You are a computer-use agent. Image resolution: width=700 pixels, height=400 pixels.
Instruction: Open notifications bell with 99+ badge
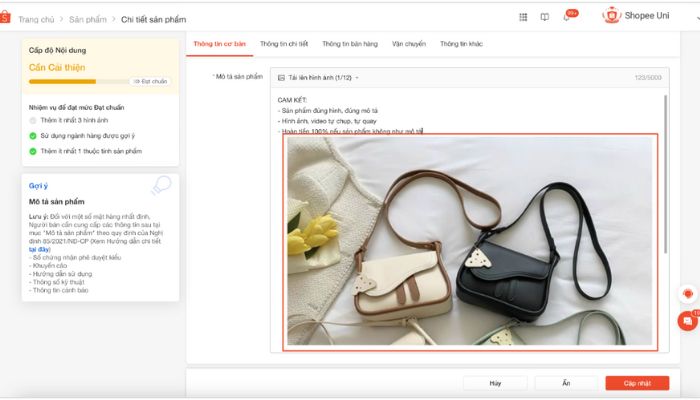pyautogui.click(x=568, y=17)
